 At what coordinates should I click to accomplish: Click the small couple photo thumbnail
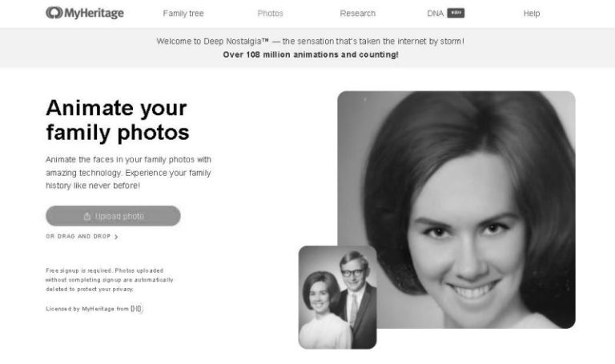coord(337,298)
